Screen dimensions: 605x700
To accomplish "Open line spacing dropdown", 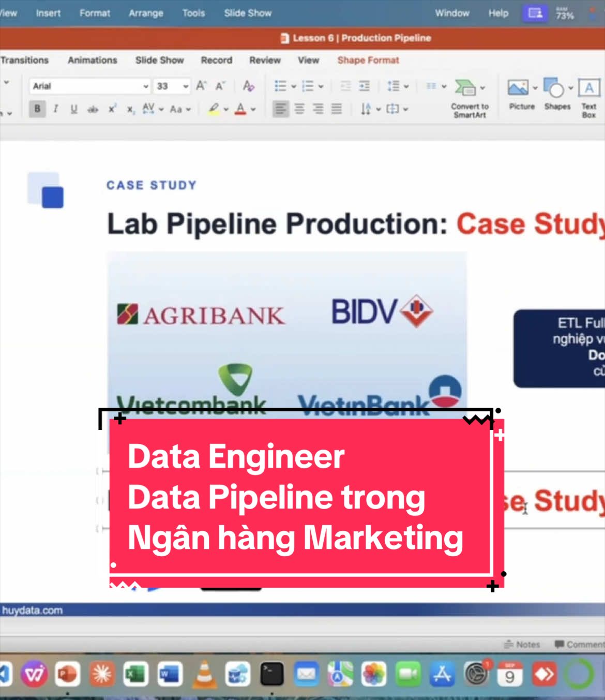I will pyautogui.click(x=398, y=86).
